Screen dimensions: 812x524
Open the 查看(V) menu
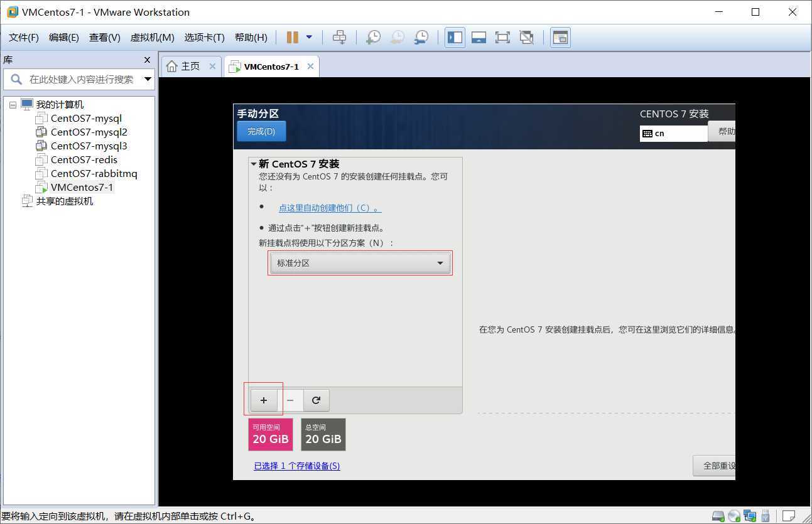tap(105, 38)
